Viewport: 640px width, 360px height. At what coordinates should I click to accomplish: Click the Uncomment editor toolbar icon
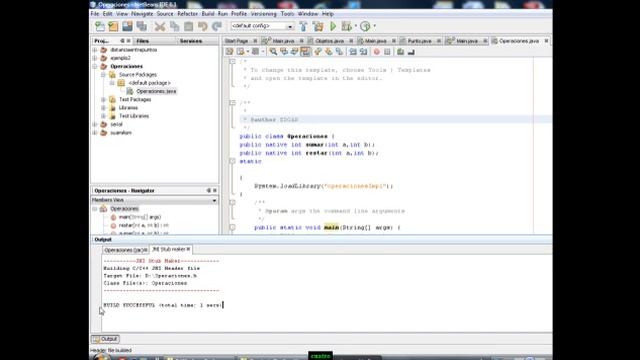[411, 52]
